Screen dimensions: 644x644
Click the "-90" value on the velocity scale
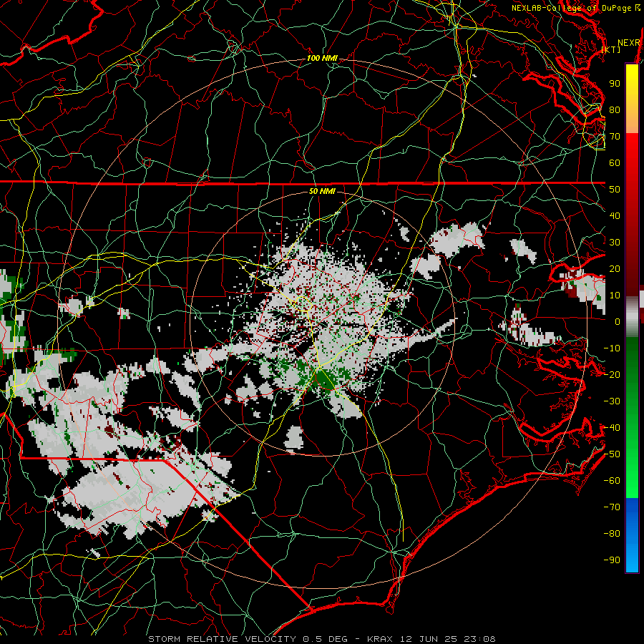point(612,560)
